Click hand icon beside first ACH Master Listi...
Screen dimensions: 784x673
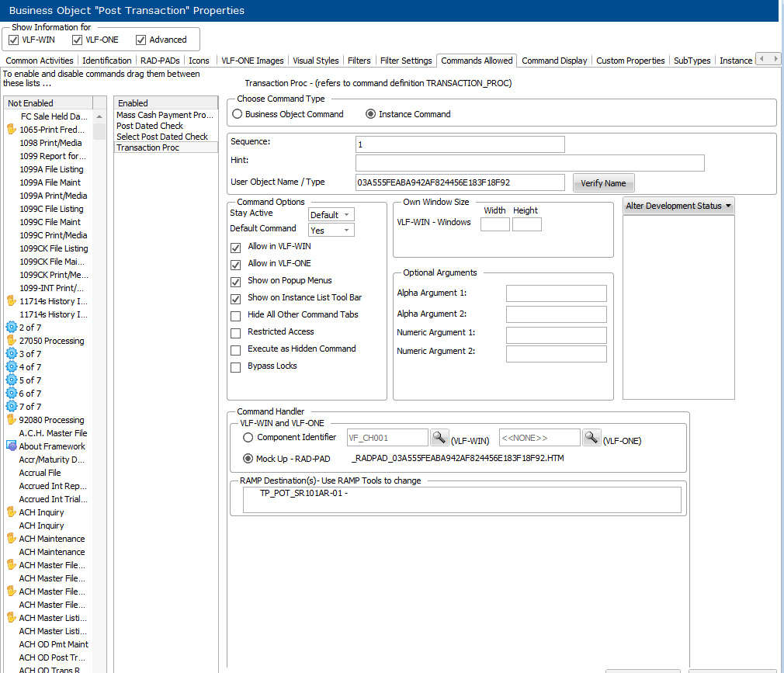[12, 618]
